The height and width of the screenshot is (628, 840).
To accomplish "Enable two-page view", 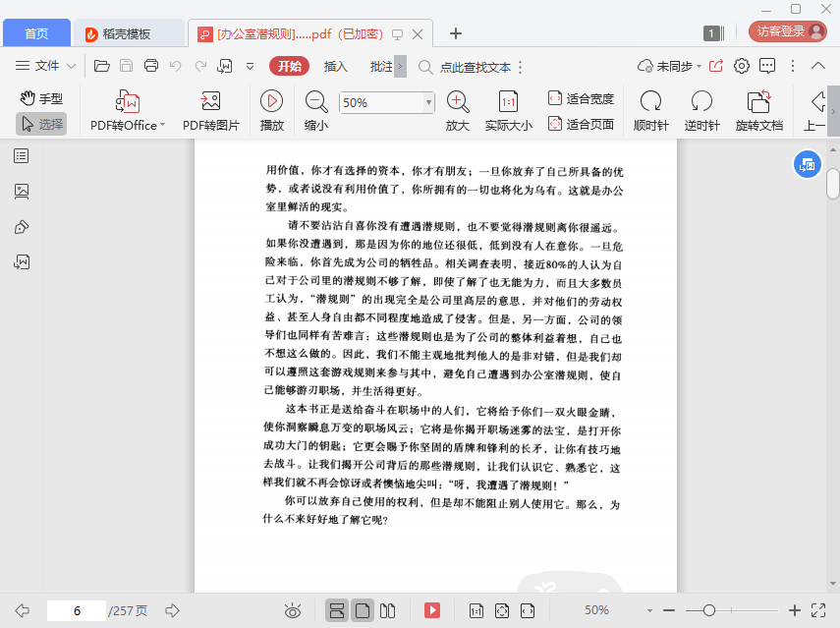I will (387, 610).
